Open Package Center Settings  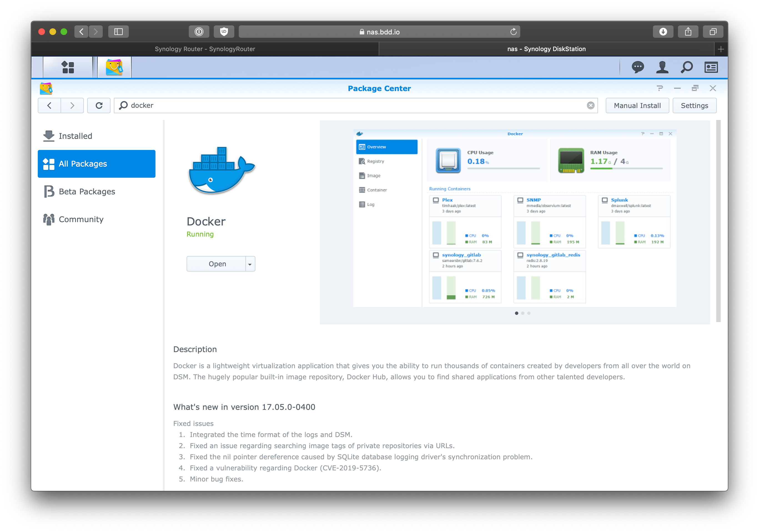694,105
